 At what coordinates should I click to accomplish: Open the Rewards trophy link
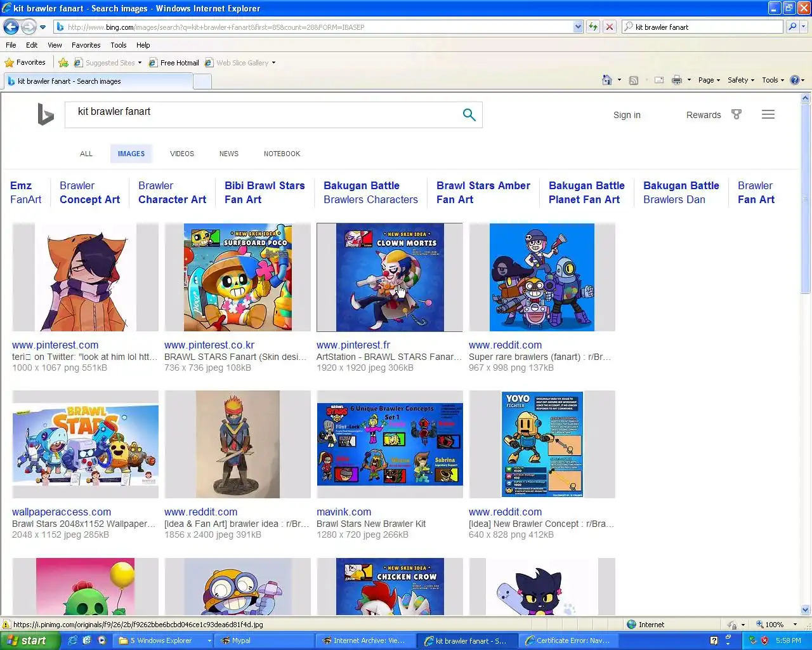[x=714, y=115]
